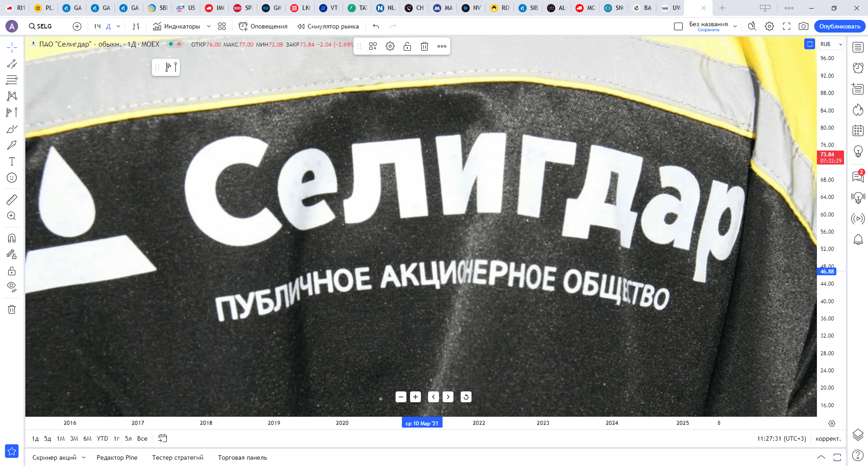Image resolution: width=868 pixels, height=466 pixels.
Task: Open the economic calendar panel
Action: click(x=858, y=131)
